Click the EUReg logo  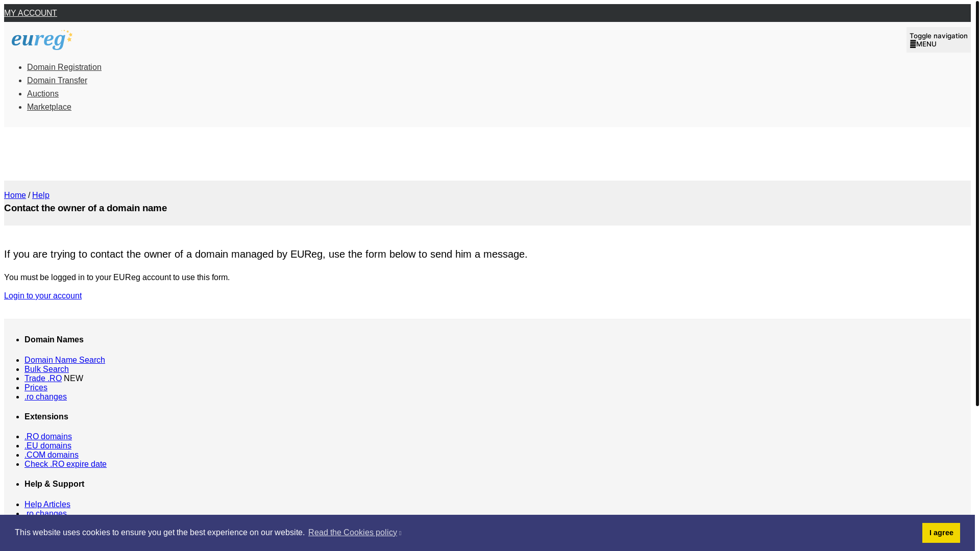click(42, 40)
